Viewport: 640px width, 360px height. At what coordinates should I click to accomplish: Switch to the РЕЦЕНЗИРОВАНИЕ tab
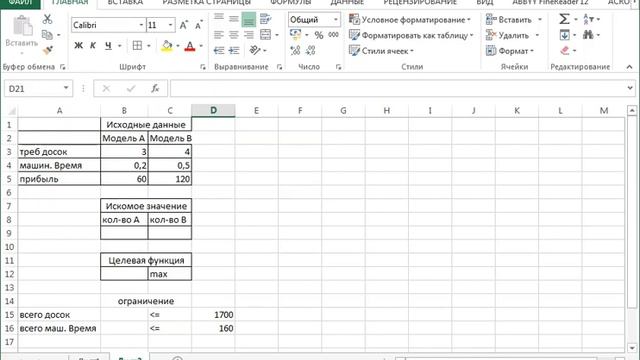click(x=420, y=2)
